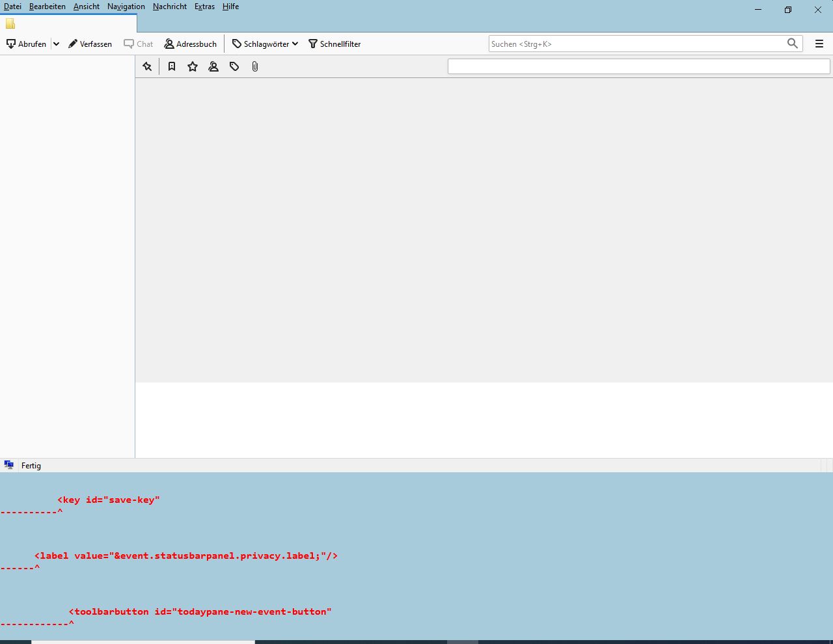Open the Extras menu
This screenshot has width=833, height=644.
point(204,7)
